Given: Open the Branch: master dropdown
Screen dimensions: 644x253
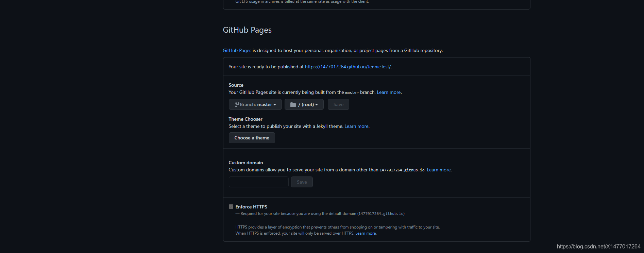Looking at the screenshot, I should (255, 104).
